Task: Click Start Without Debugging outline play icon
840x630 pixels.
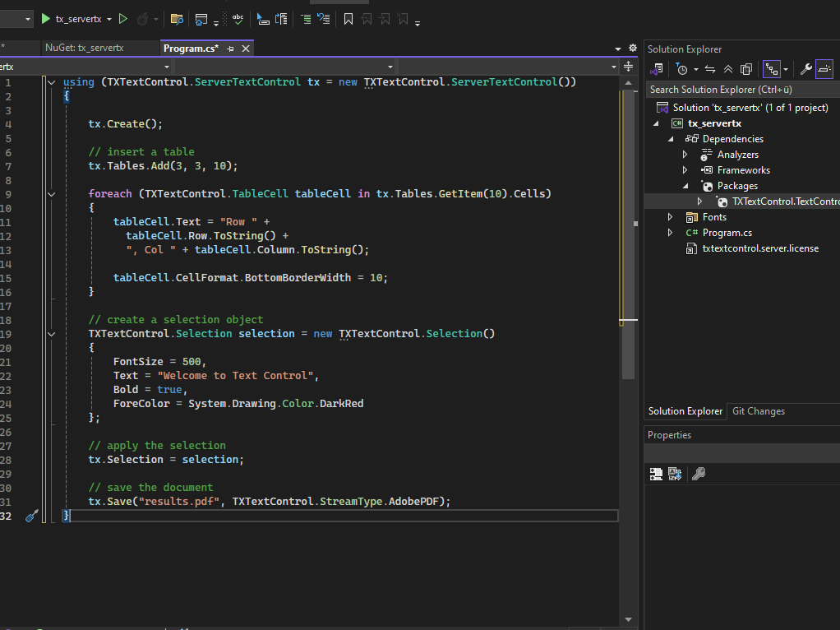Action: coord(123,19)
